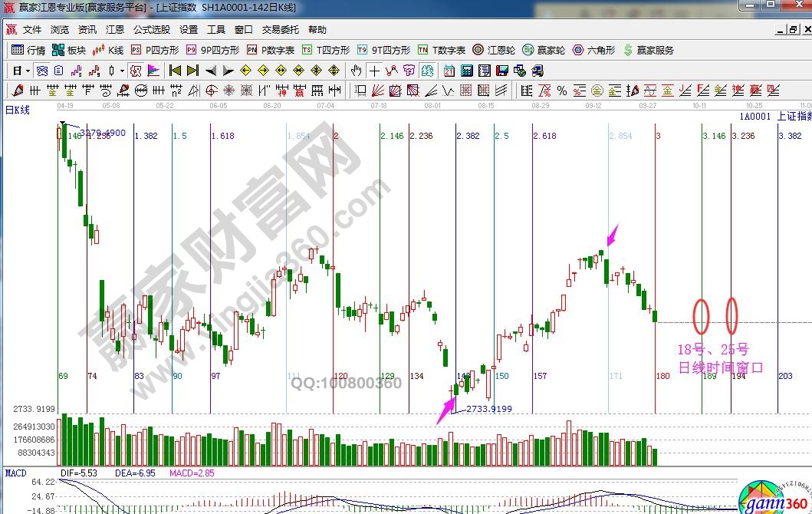Viewport: 812px width, 514px height.
Task: Open the 公式选股 menu
Action: (151, 29)
